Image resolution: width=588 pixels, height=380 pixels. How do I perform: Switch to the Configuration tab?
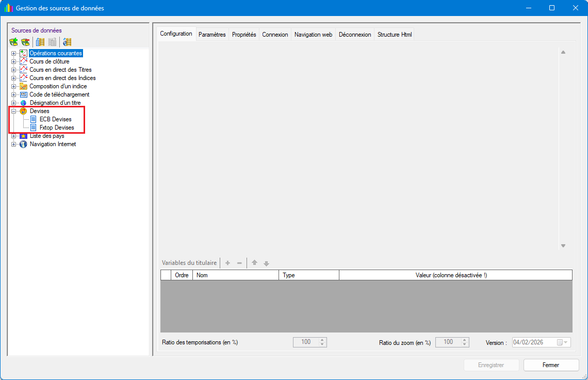176,34
